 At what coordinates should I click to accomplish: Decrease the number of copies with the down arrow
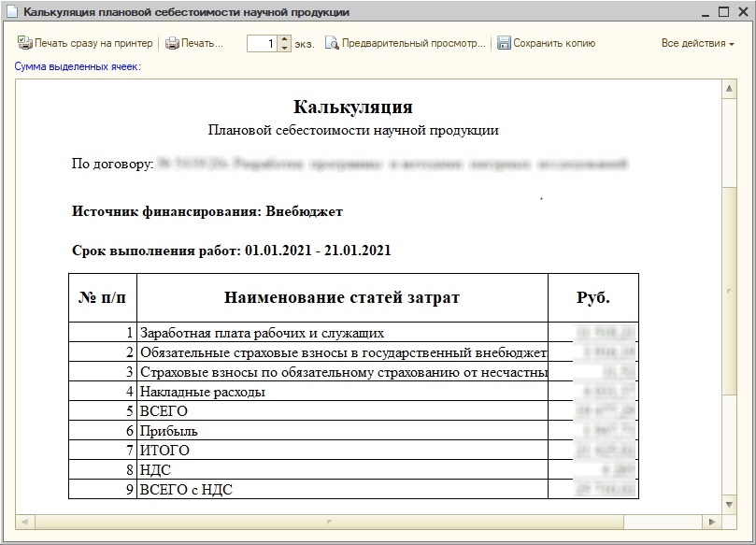coord(285,48)
